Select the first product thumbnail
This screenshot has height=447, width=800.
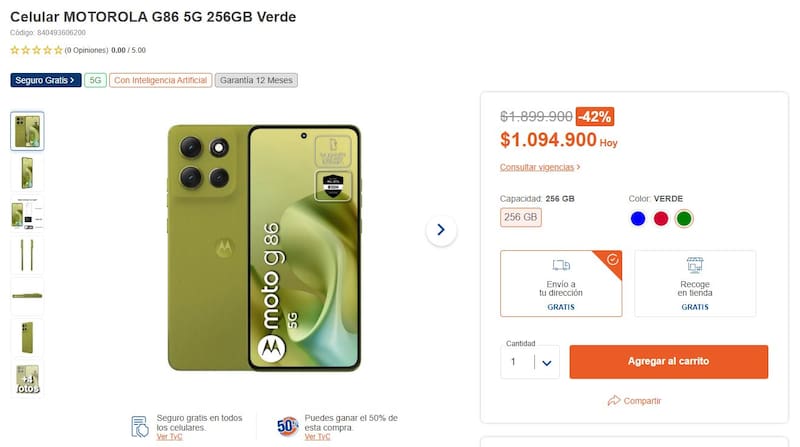point(27,131)
